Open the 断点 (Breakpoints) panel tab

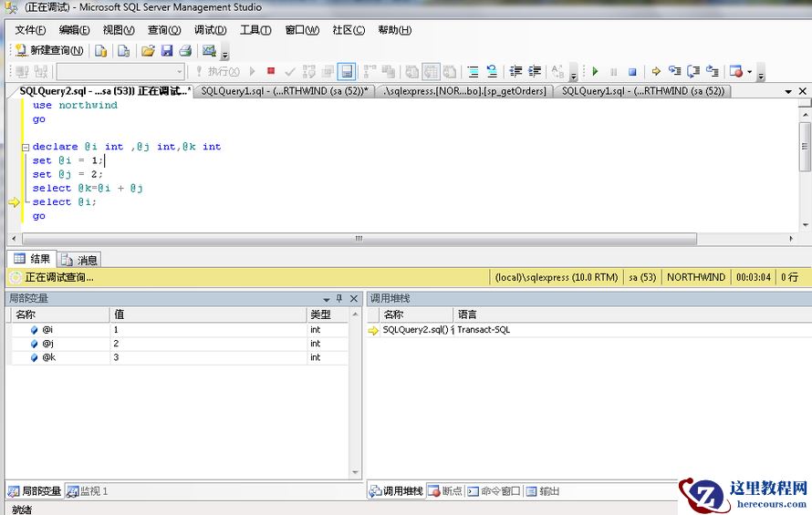(445, 491)
